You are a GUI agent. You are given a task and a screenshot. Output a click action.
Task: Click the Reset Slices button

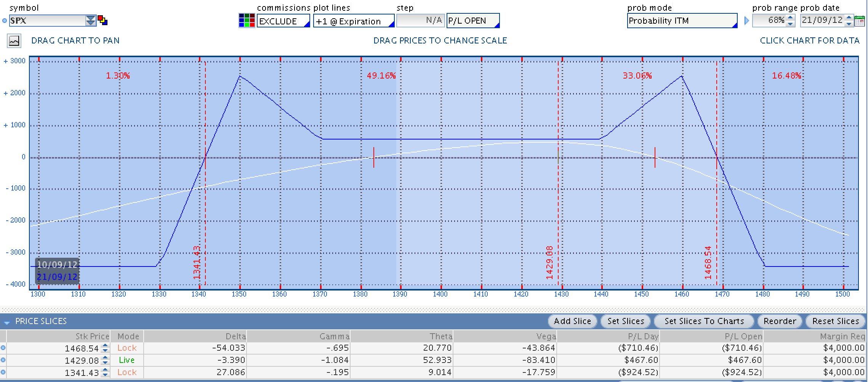coord(836,321)
